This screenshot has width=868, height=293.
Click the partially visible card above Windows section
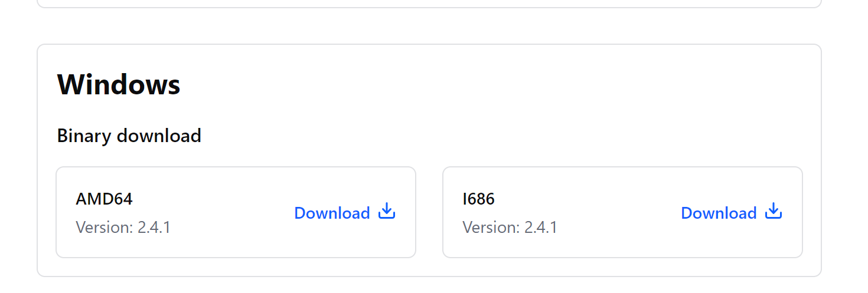(429, 3)
